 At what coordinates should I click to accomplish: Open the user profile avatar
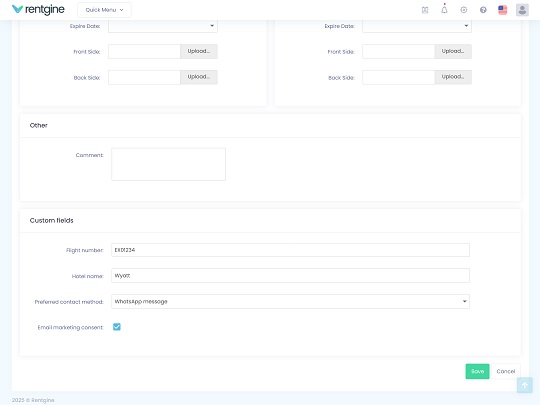pyautogui.click(x=522, y=10)
